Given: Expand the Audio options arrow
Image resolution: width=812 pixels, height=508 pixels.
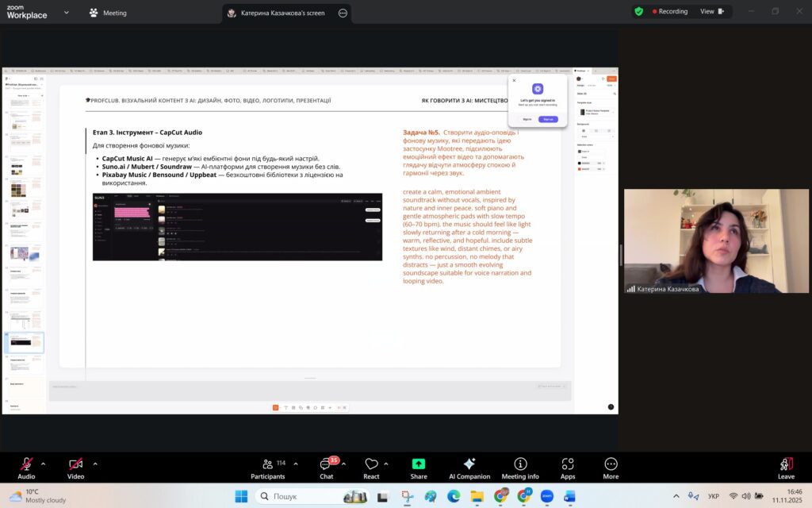Looking at the screenshot, I should 43,464.
